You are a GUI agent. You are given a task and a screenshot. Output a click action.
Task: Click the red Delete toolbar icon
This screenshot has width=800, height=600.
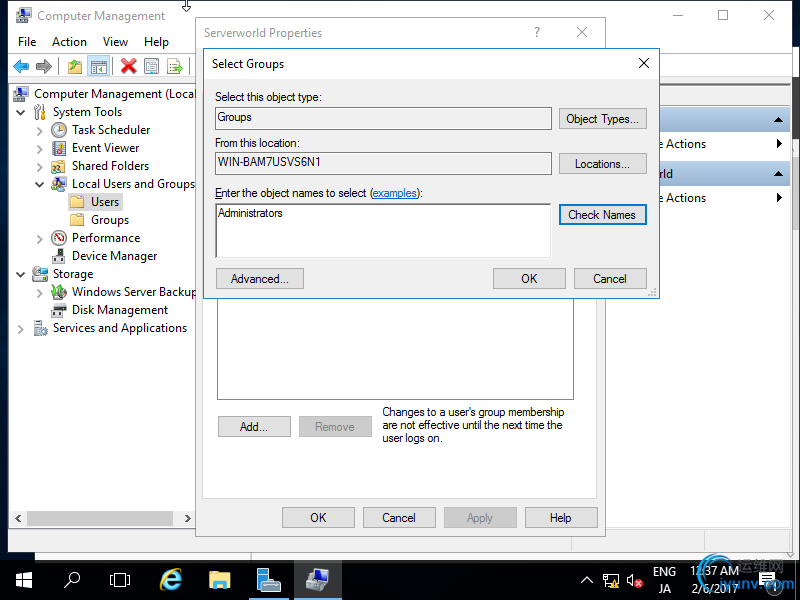point(129,66)
